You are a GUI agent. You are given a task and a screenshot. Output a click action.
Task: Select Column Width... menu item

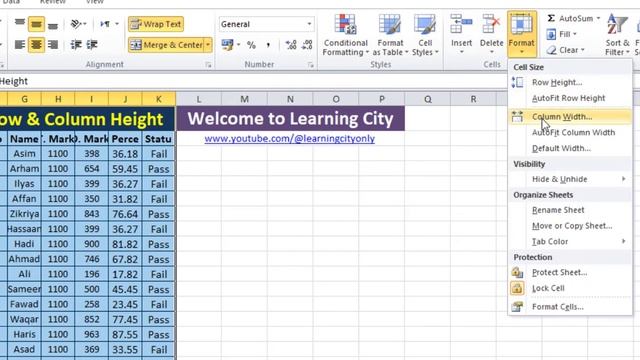(570, 117)
